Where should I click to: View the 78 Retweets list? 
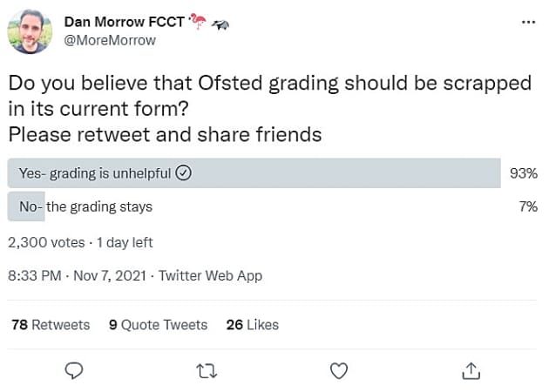(51, 325)
